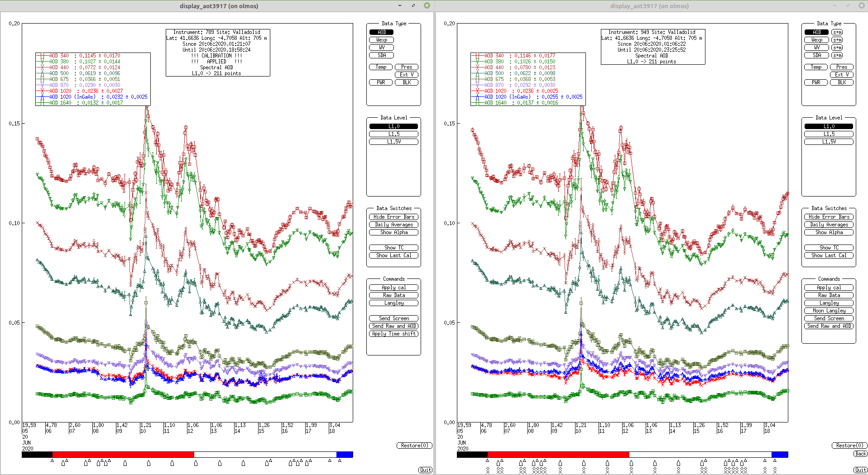Click s+m button next to right WV

point(837,48)
